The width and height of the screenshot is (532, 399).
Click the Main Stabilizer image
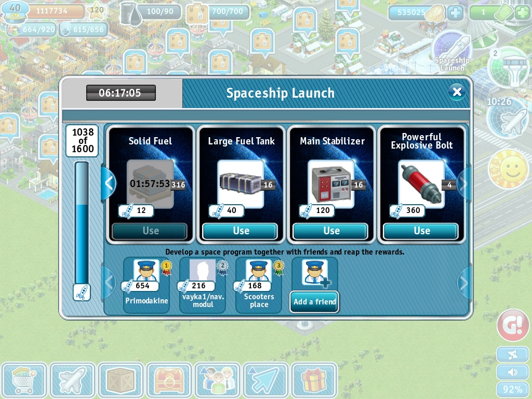click(x=331, y=183)
